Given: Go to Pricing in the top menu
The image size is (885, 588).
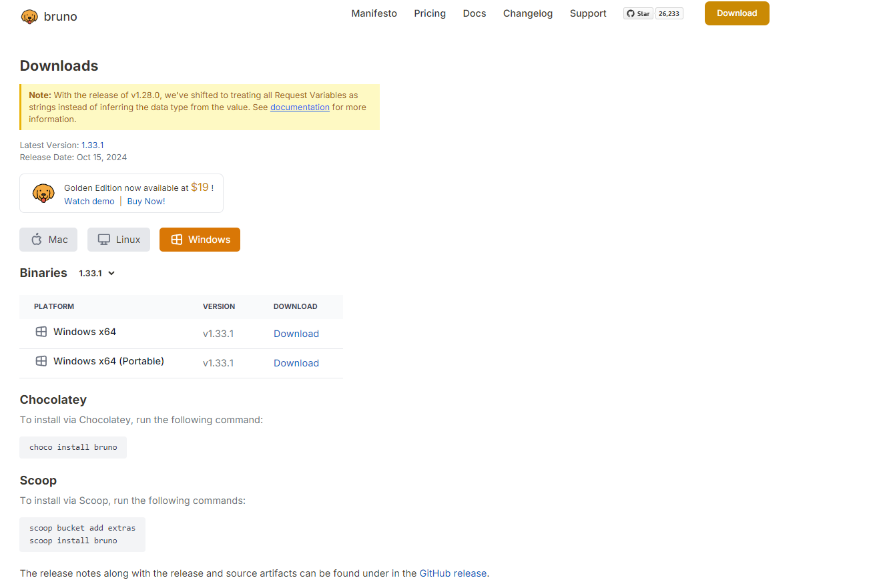Looking at the screenshot, I should [430, 13].
